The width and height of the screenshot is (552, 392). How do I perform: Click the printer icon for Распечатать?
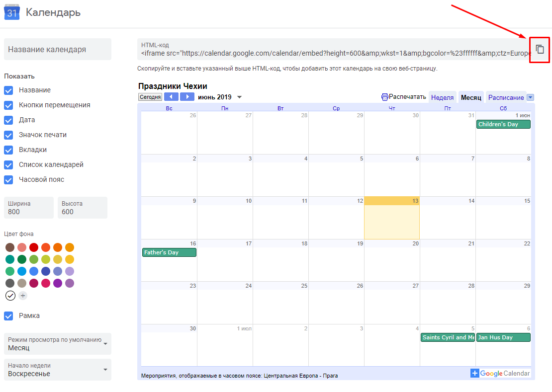(x=384, y=97)
